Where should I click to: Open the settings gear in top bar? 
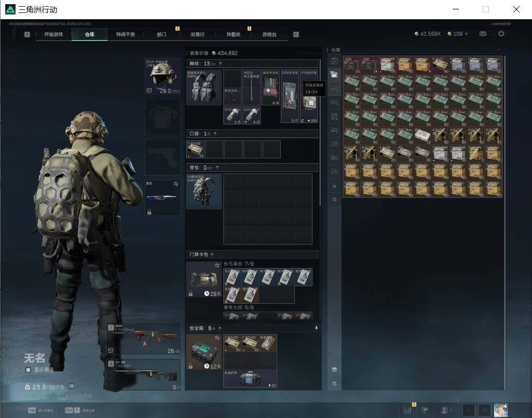[x=501, y=34]
